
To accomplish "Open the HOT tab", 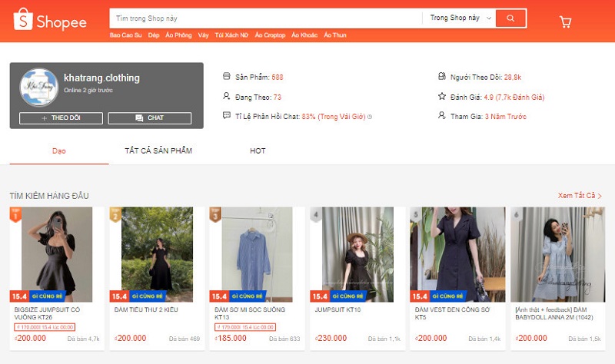I will point(258,151).
